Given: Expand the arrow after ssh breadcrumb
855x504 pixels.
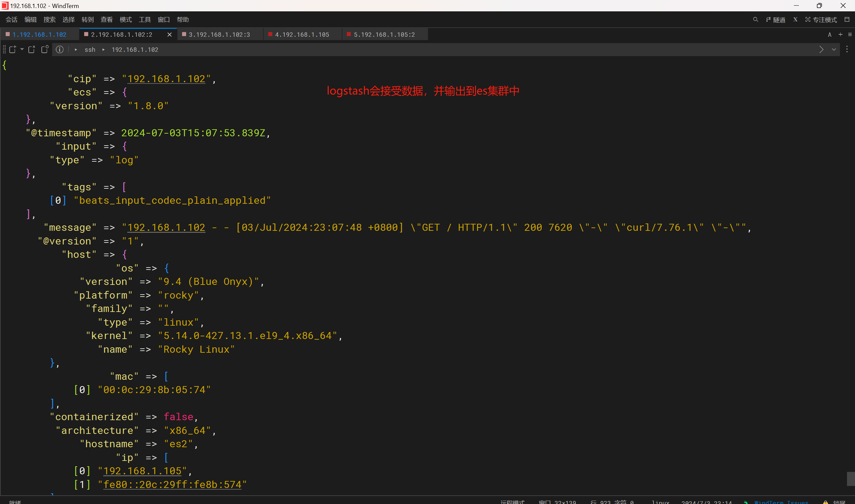Looking at the screenshot, I should point(104,49).
